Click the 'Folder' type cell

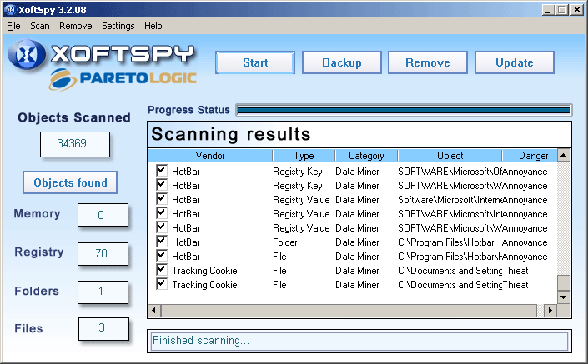point(285,242)
